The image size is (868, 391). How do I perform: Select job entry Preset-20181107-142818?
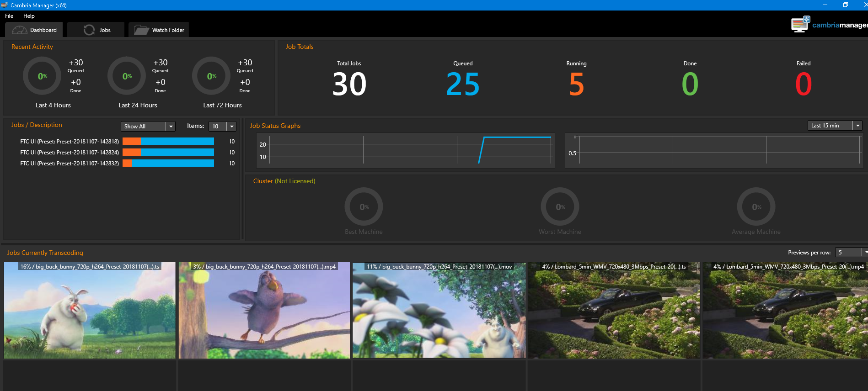70,142
